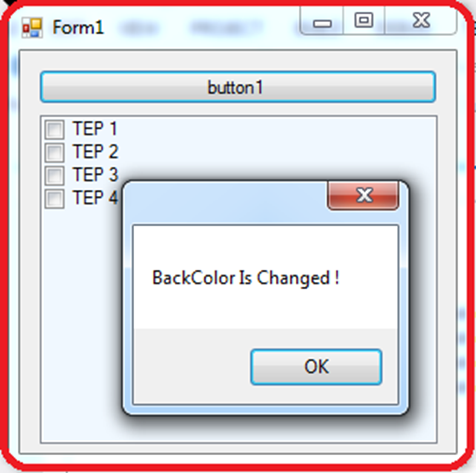
Task: Check the TEP 1 checkbox square
Action: [55, 129]
